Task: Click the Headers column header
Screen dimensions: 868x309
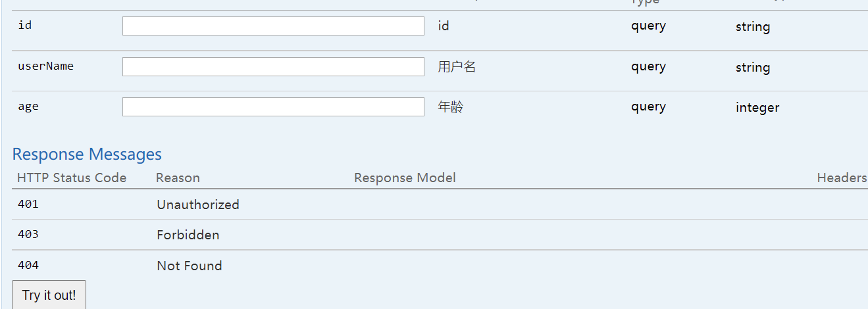Action: click(842, 178)
